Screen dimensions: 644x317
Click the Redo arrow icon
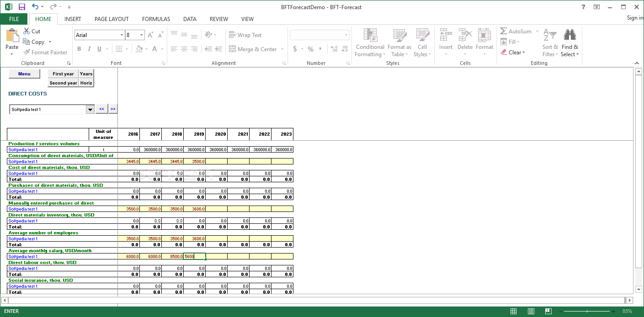tap(53, 7)
